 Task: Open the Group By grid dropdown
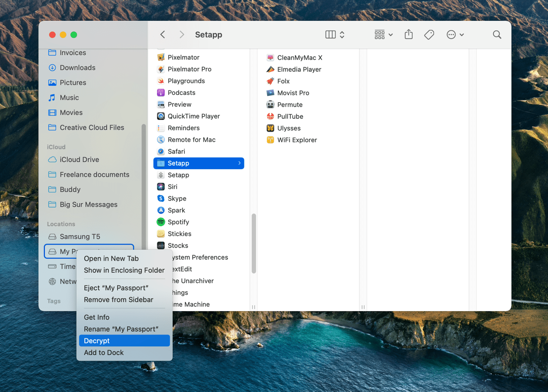[x=384, y=35]
